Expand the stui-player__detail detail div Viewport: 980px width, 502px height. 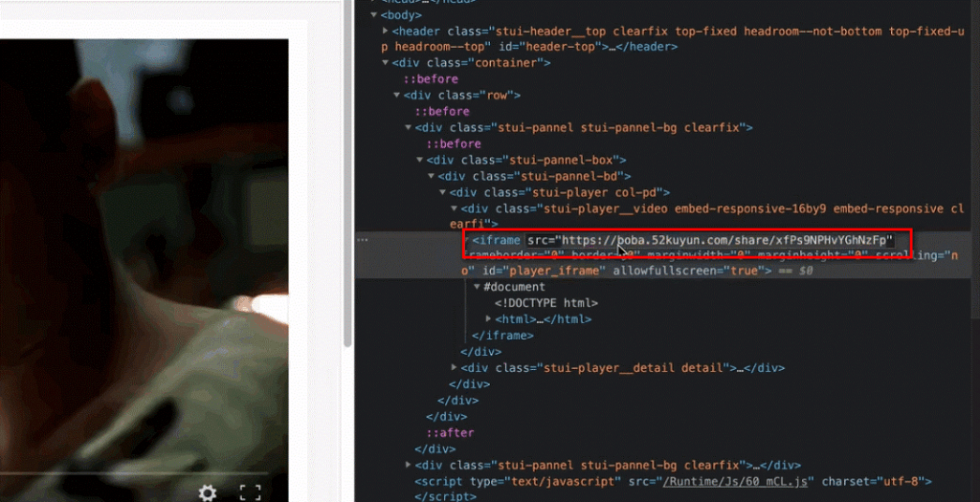click(455, 368)
